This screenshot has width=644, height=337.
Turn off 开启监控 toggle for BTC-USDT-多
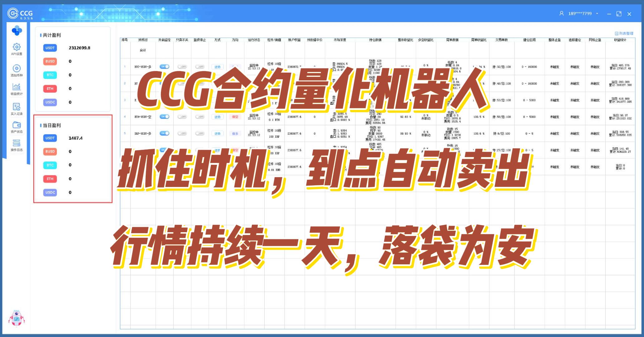click(x=164, y=66)
